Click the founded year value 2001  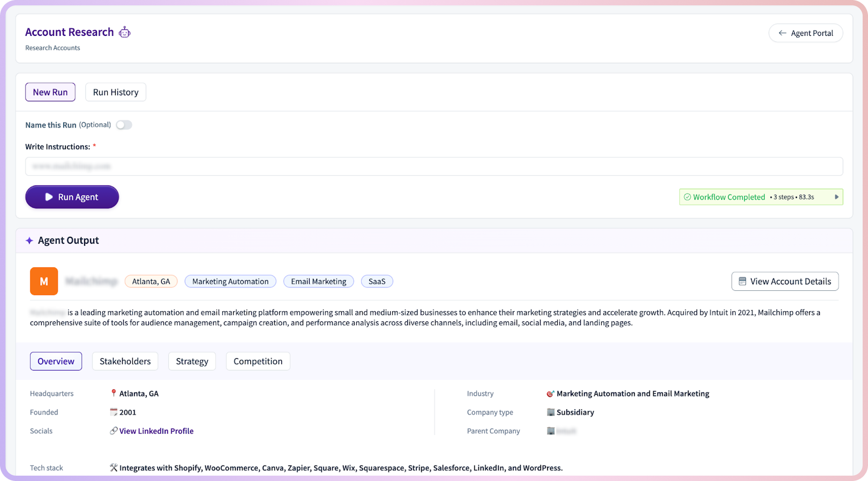tap(128, 412)
